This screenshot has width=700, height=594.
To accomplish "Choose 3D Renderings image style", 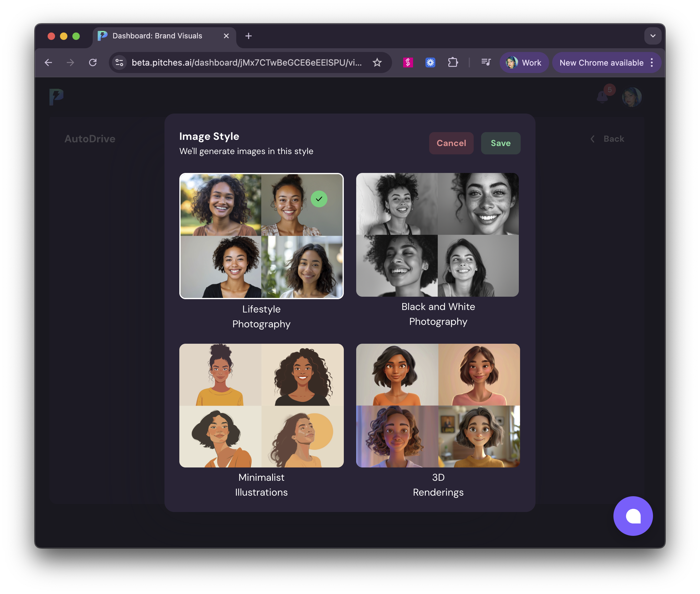I will coord(438,405).
